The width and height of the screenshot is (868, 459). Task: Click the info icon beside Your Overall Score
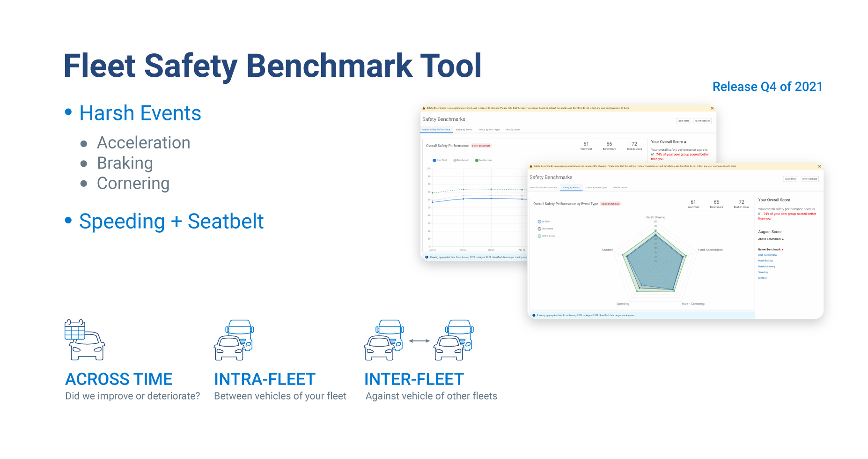[x=685, y=142]
